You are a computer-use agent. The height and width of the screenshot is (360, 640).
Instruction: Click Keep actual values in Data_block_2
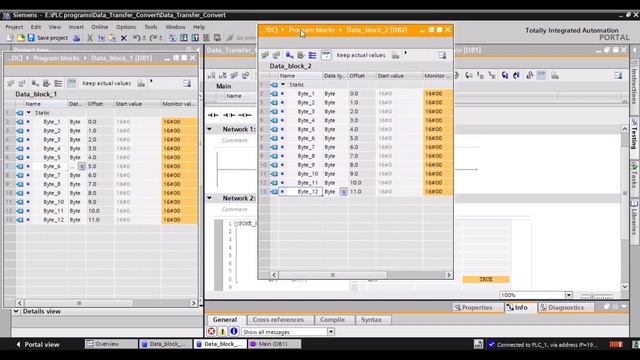coord(361,55)
